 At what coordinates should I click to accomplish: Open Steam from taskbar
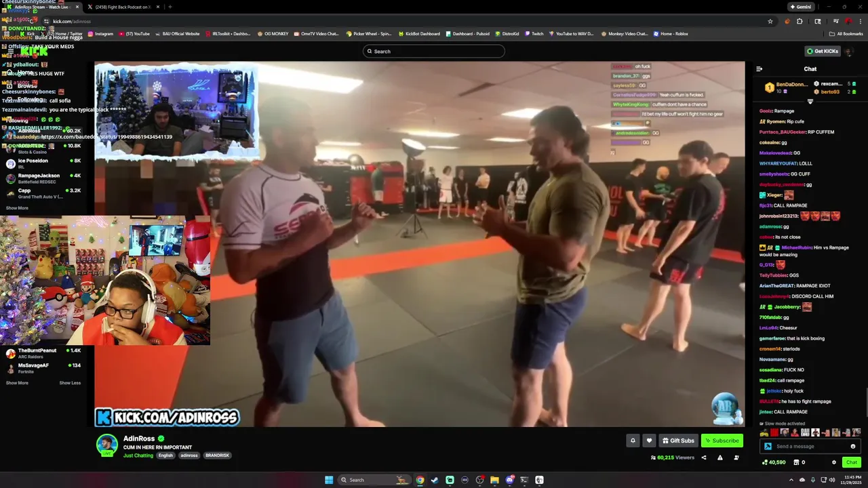[435, 480]
